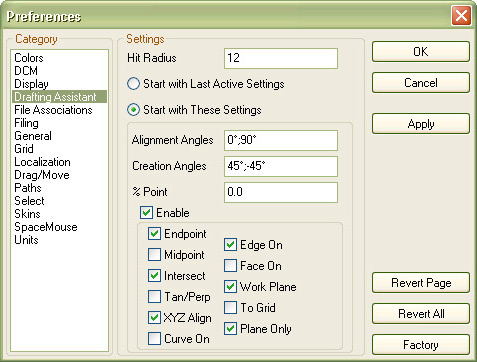Click the Revert Page button
Screen dimensions: 477x362
coord(421,283)
